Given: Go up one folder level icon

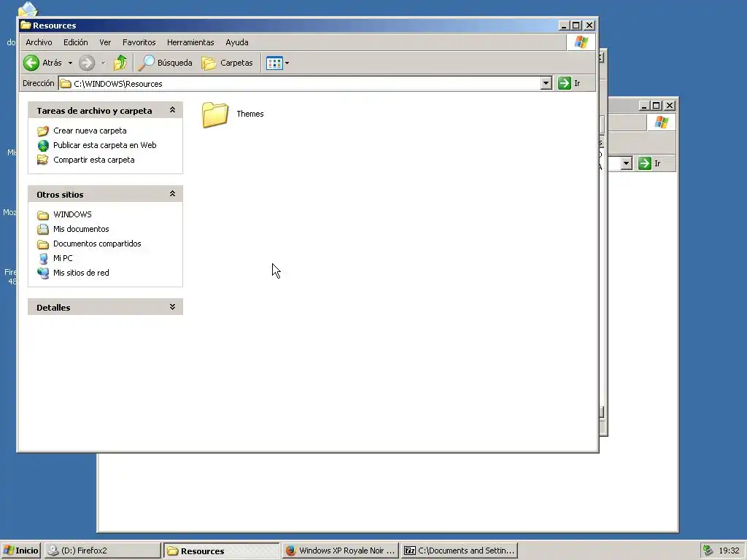Looking at the screenshot, I should tap(120, 63).
